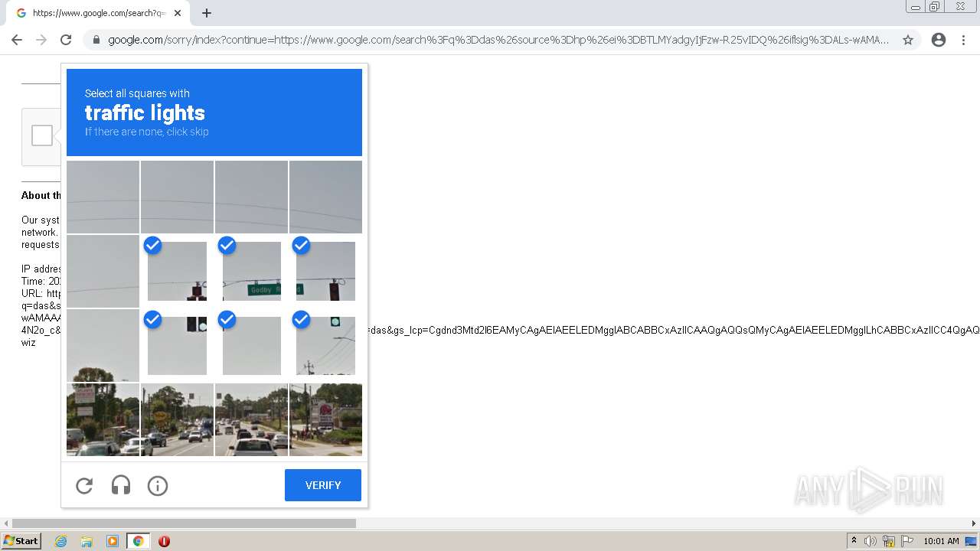Image resolution: width=980 pixels, height=551 pixels.
Task: Tick the I'm not a robot checkbox
Action: coord(42,135)
